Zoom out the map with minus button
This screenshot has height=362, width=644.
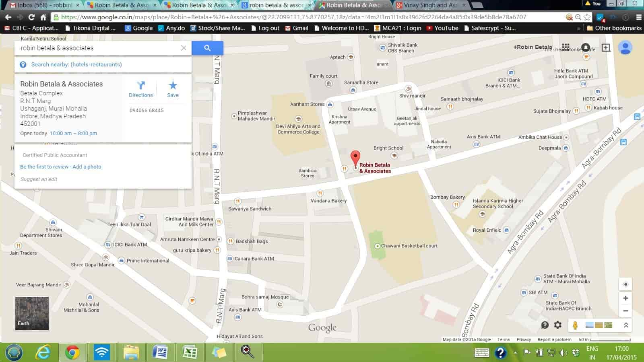click(x=625, y=311)
